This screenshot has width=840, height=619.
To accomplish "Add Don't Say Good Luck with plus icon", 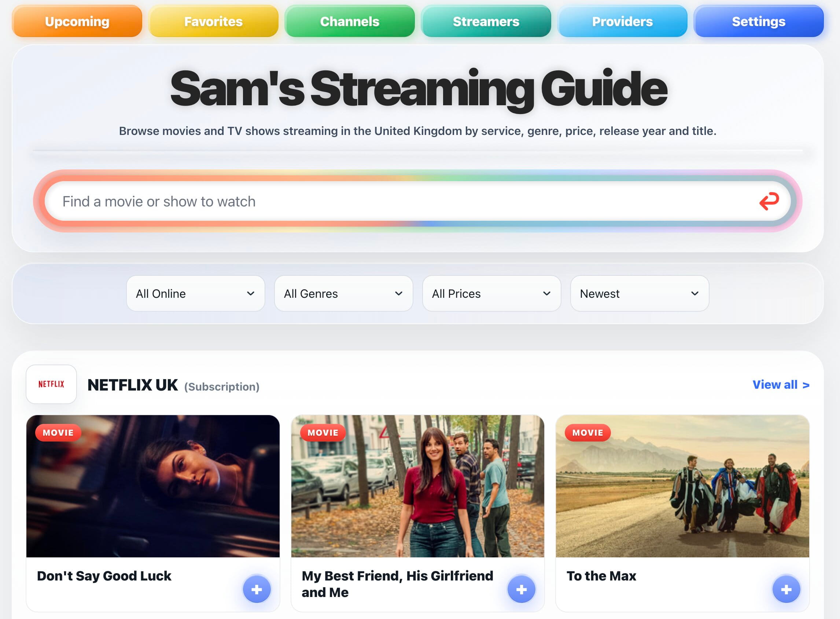I will (257, 589).
